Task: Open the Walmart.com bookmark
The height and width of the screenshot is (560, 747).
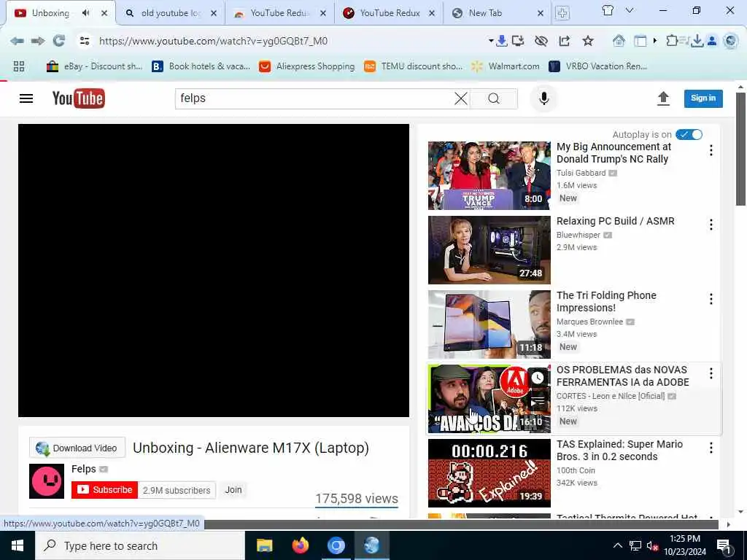Action: [x=506, y=66]
